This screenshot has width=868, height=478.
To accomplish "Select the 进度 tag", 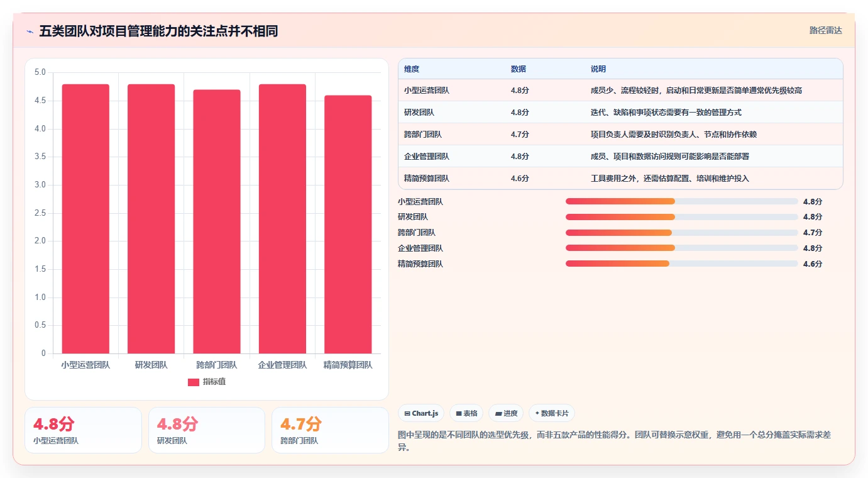I will [506, 413].
